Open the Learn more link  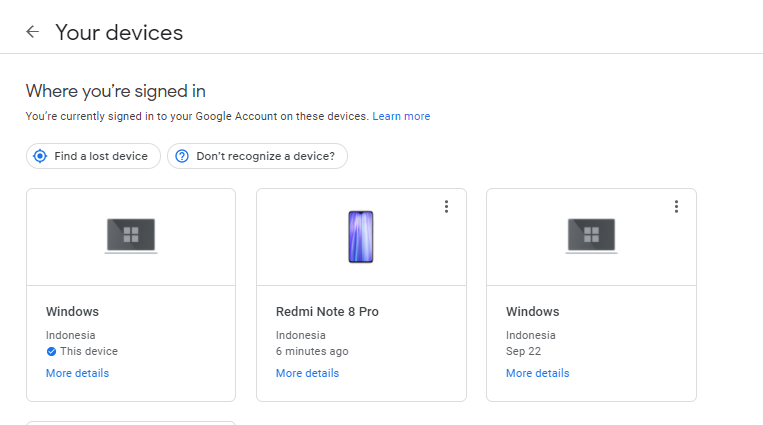pyautogui.click(x=401, y=117)
